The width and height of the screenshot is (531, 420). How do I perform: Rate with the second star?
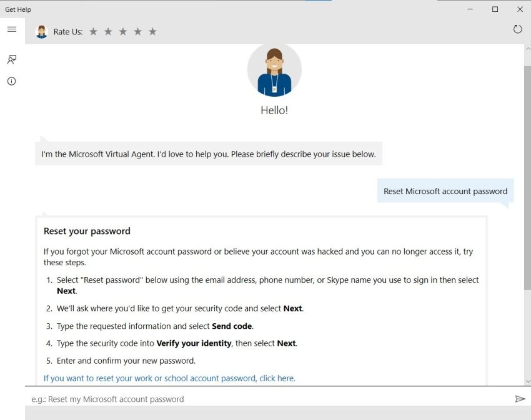click(108, 31)
